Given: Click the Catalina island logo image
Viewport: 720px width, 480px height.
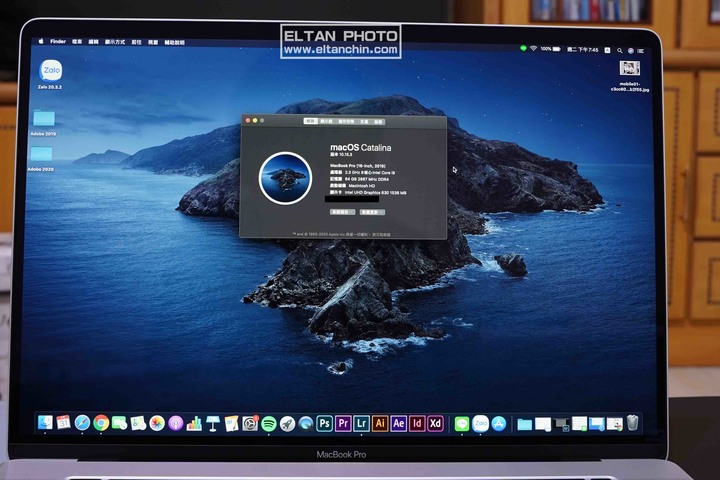Looking at the screenshot, I should (x=285, y=178).
